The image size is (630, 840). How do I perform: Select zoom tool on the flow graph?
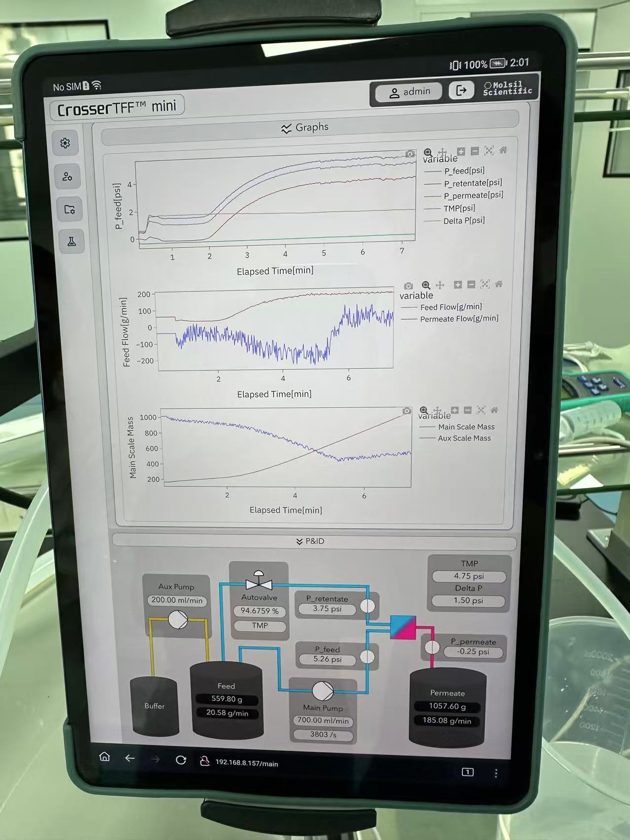pyautogui.click(x=426, y=285)
